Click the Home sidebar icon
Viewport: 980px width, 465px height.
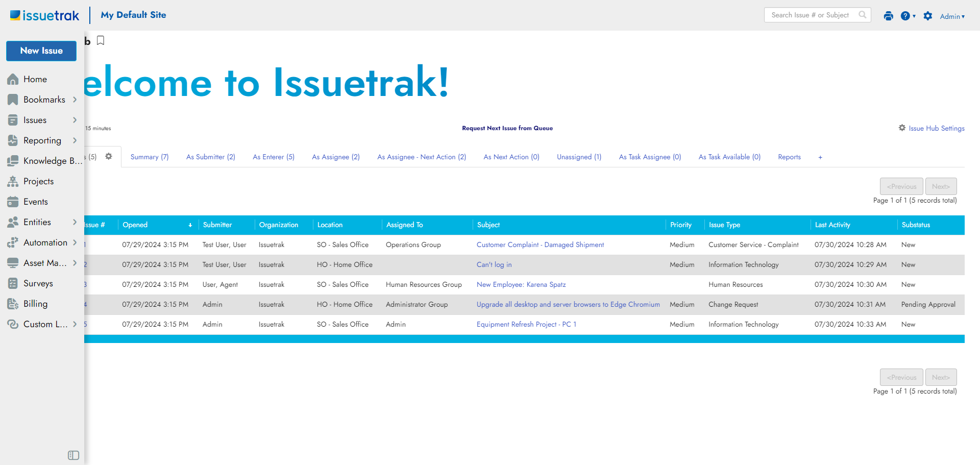click(13, 79)
